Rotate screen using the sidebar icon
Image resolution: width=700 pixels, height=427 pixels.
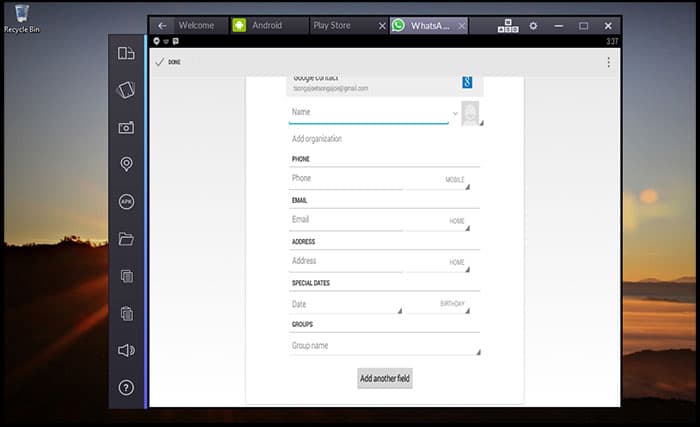[126, 90]
